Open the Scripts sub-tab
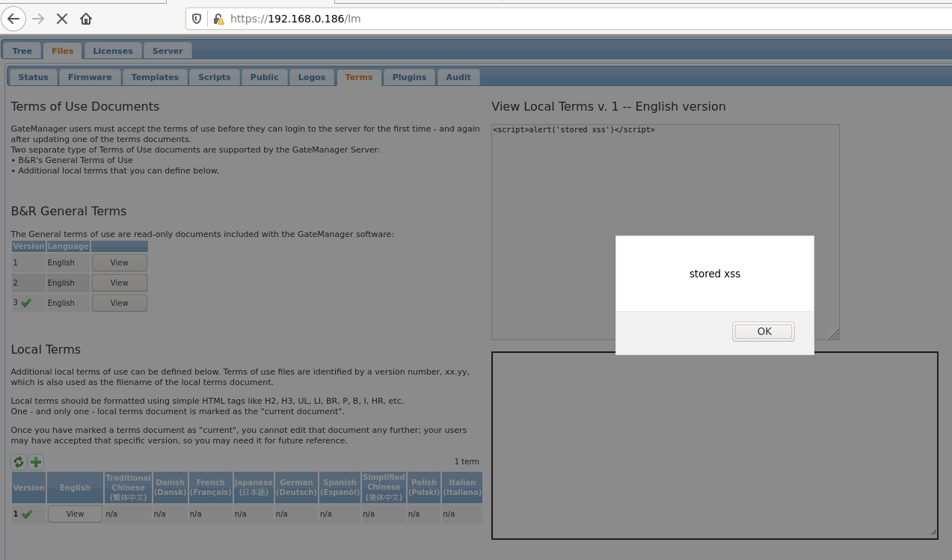 [x=215, y=77]
